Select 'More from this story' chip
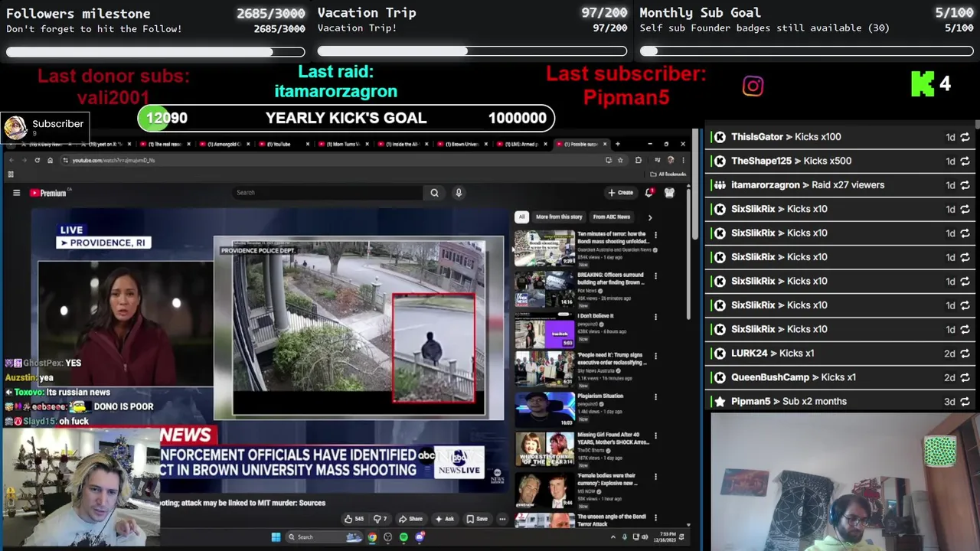 pyautogui.click(x=559, y=217)
